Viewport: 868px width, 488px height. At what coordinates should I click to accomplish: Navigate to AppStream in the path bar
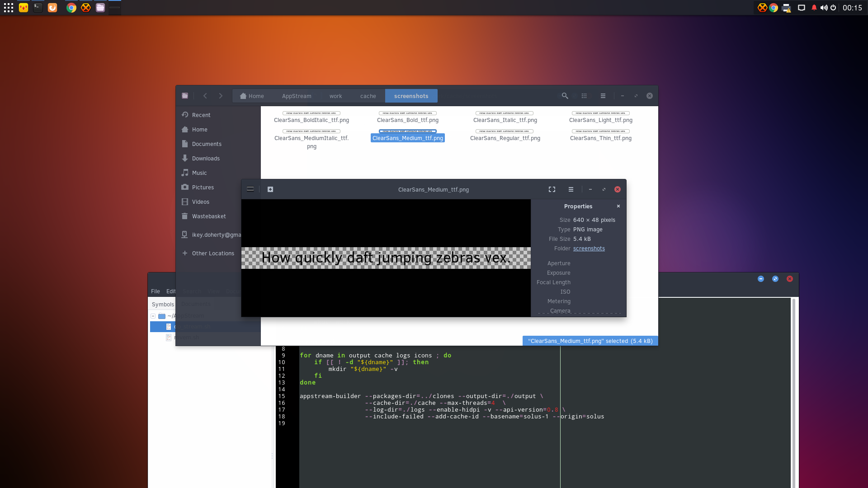pos(297,96)
